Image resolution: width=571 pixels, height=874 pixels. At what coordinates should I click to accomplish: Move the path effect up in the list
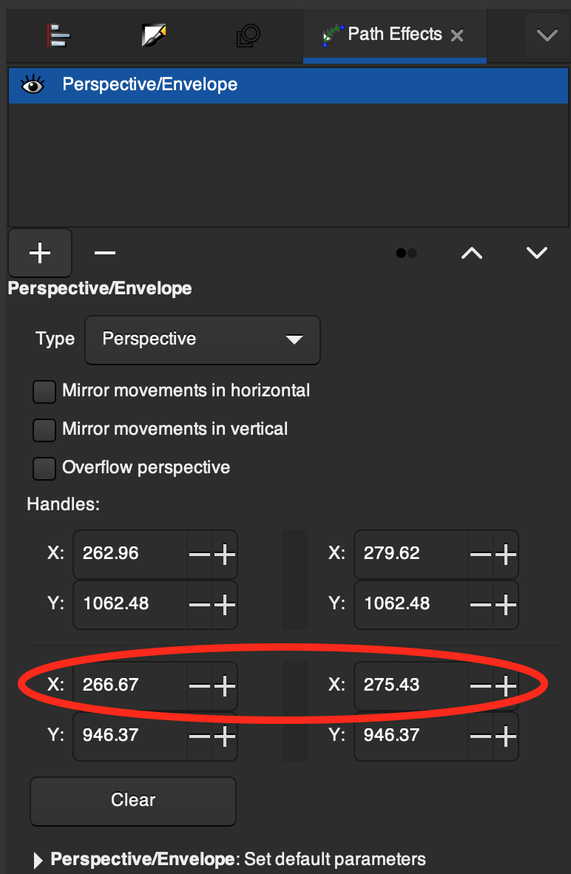[472, 253]
